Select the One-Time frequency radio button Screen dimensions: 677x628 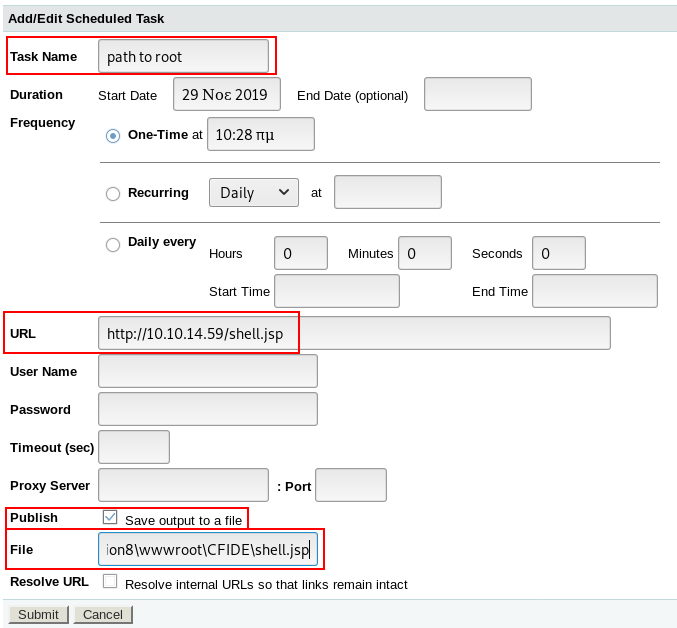(113, 135)
